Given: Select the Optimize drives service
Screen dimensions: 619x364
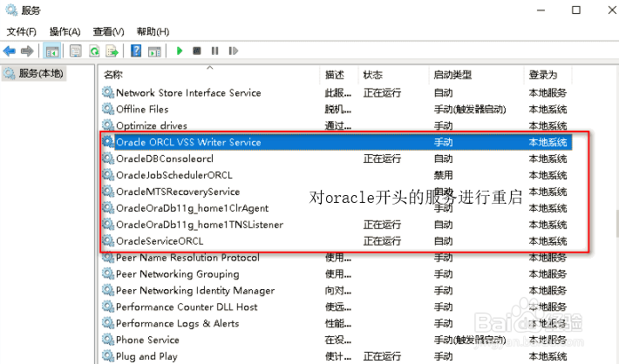Looking at the screenshot, I should (336, 125).
